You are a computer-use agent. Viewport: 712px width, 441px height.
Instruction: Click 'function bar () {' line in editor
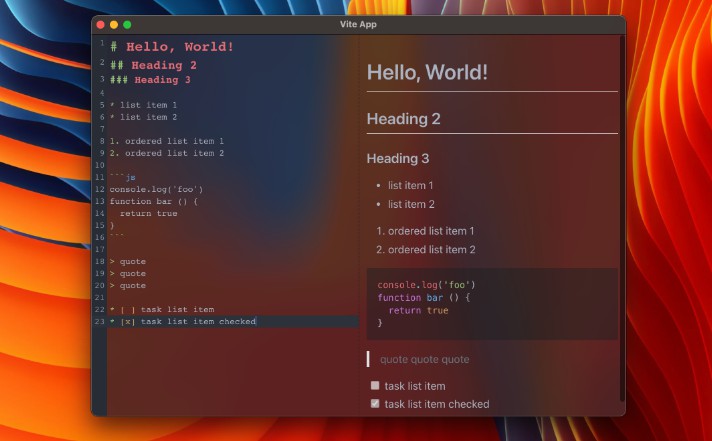(x=154, y=201)
